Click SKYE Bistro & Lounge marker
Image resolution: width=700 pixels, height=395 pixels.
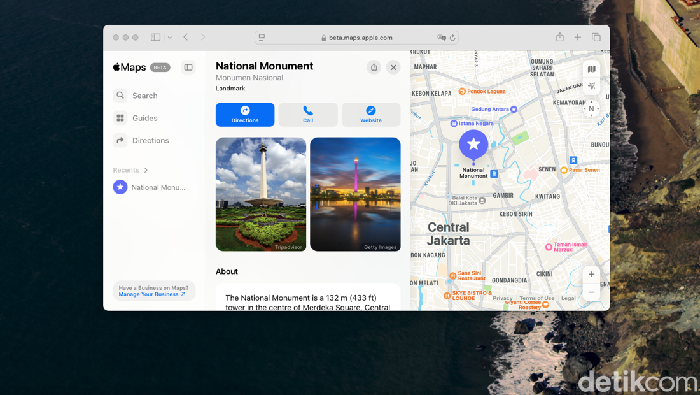[x=447, y=295]
